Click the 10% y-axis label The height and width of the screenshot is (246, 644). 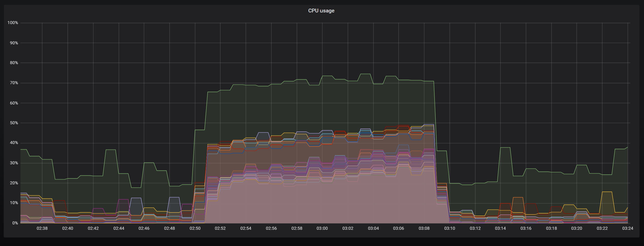(14, 203)
